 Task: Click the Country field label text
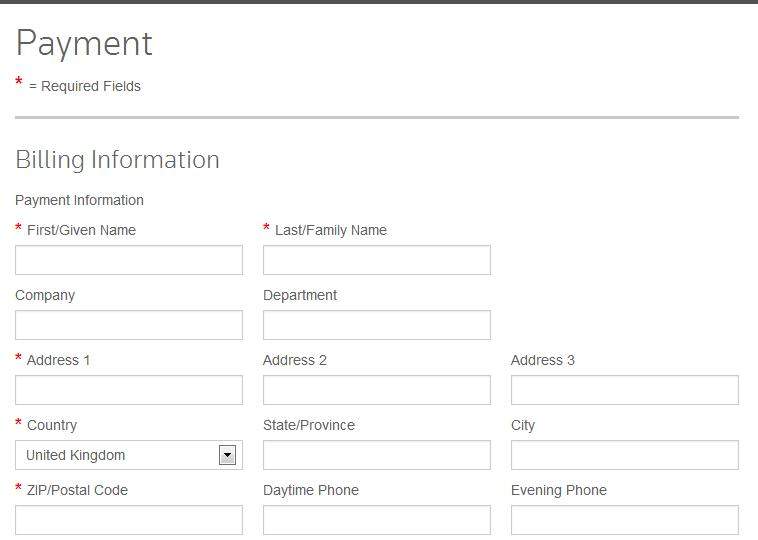[52, 425]
